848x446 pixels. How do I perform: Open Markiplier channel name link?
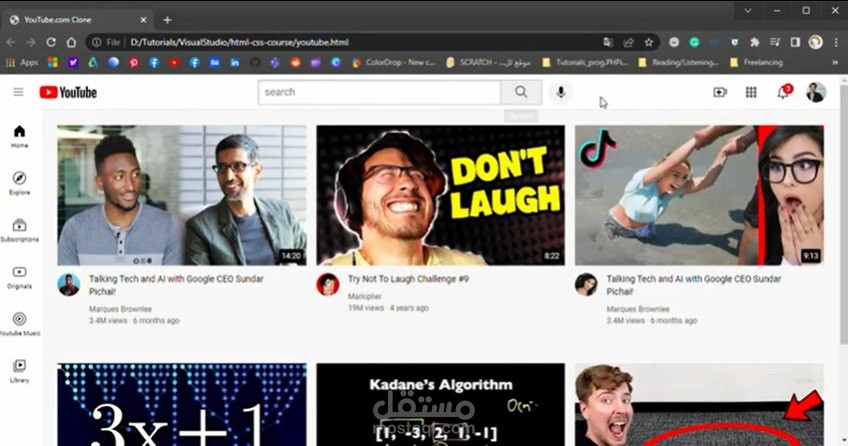click(x=365, y=296)
